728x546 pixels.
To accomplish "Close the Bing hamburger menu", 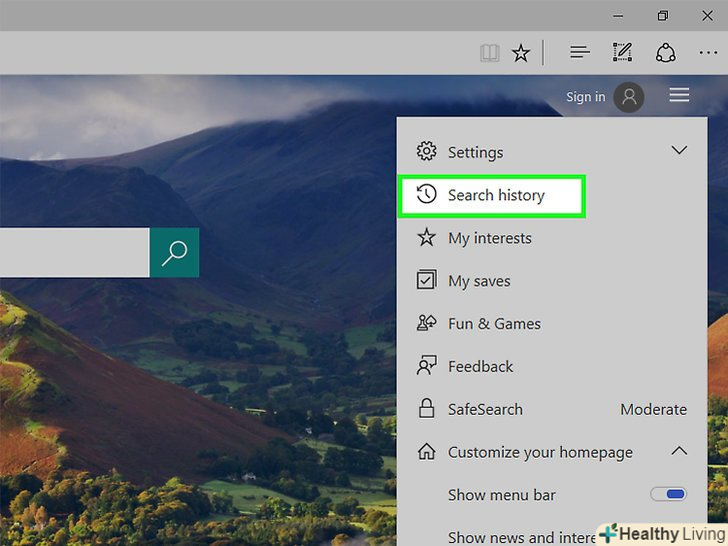I will coord(679,96).
